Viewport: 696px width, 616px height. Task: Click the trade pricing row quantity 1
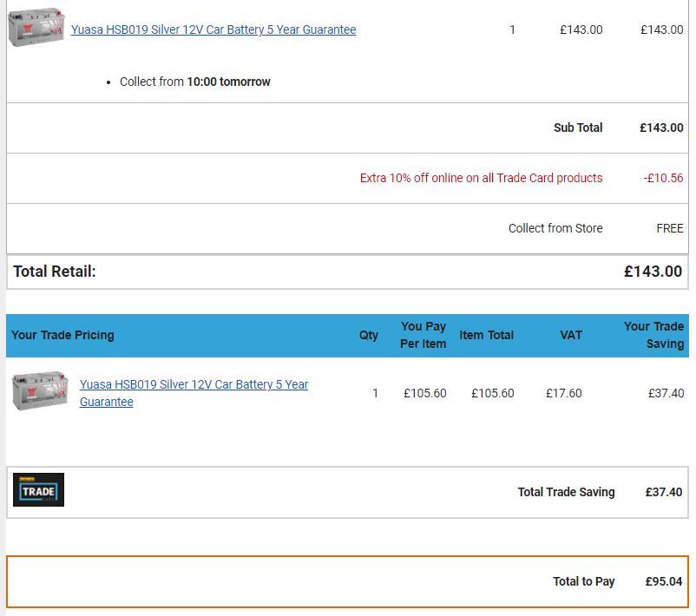coord(375,393)
